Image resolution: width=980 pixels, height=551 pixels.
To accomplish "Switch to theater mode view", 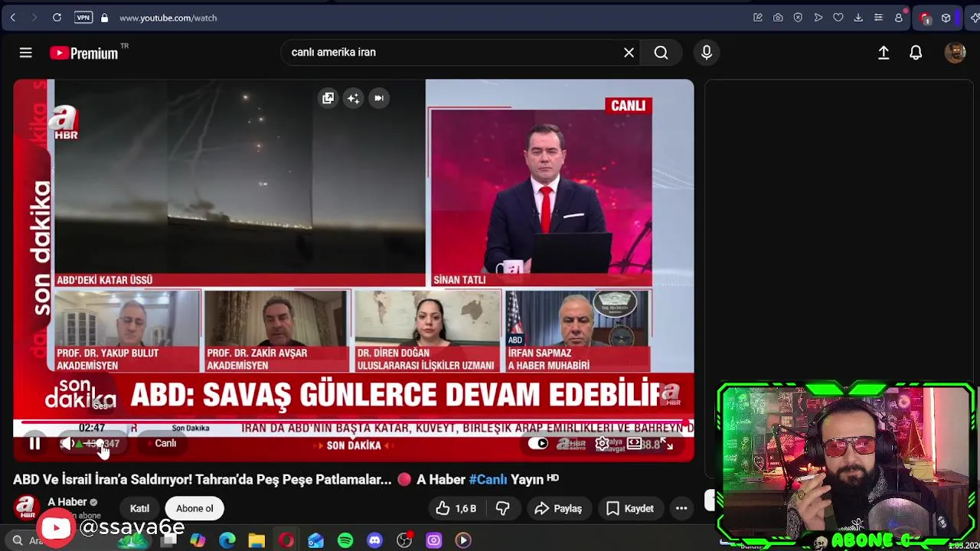I will click(x=635, y=443).
